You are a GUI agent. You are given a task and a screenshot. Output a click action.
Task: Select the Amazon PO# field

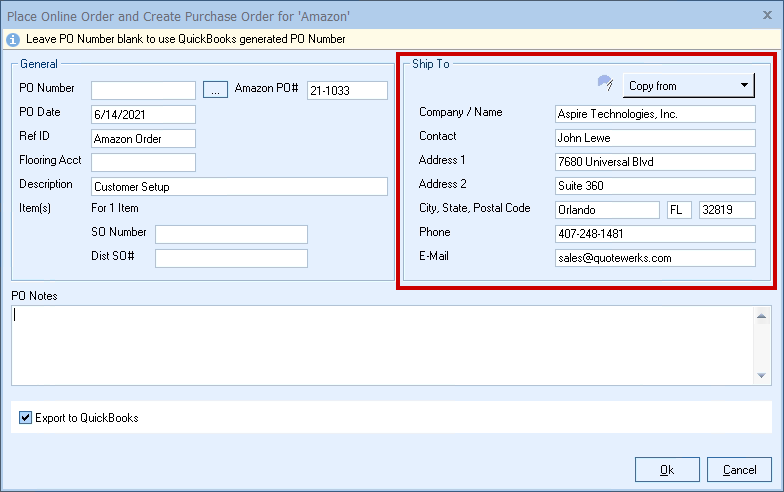click(x=346, y=90)
